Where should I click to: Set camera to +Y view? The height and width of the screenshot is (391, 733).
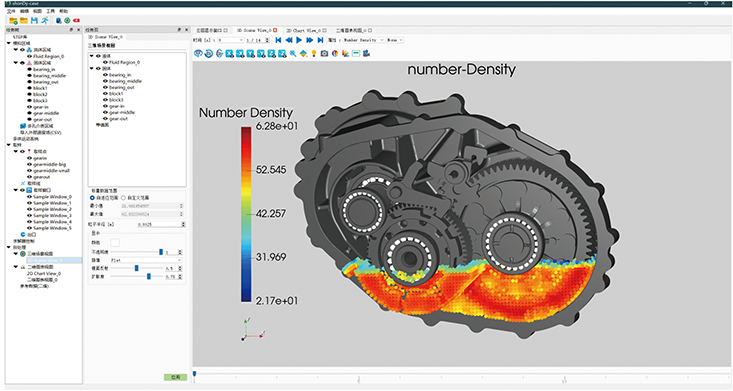[251, 54]
